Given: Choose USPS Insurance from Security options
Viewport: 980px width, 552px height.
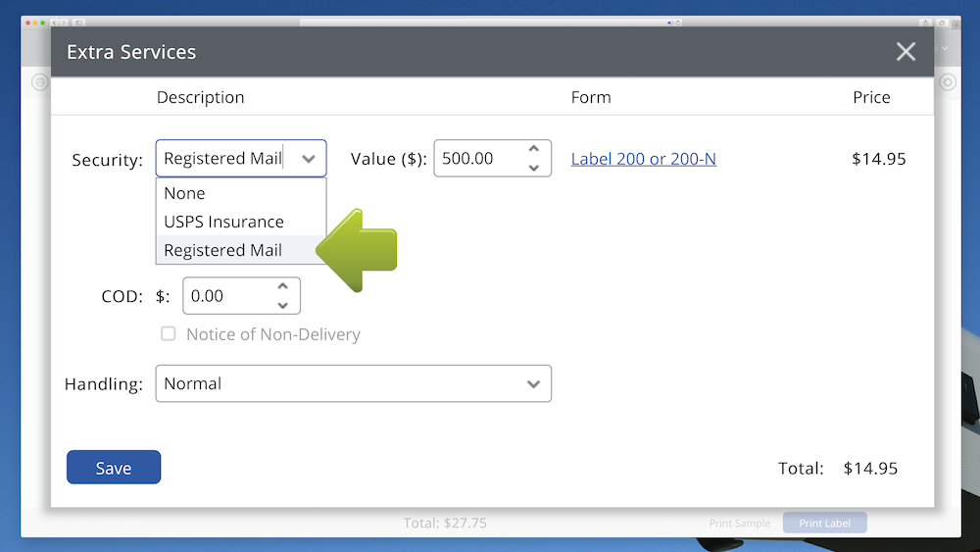Looking at the screenshot, I should point(241,222).
